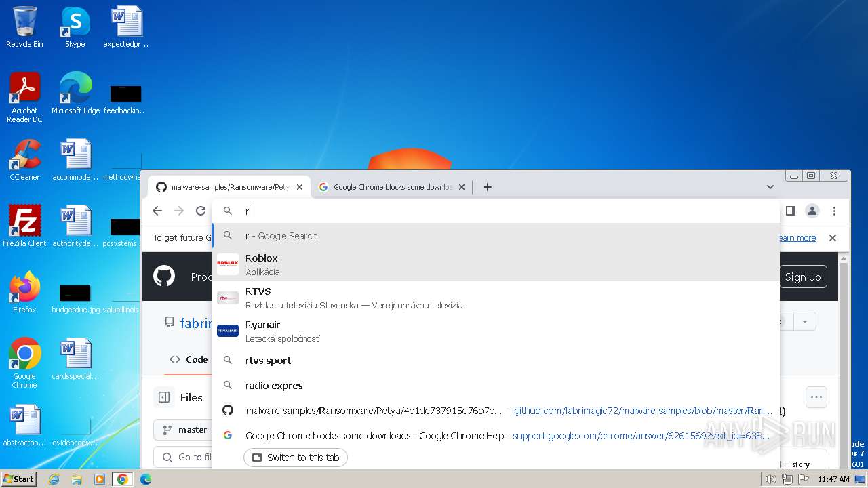The image size is (868, 488).
Task: Open Acrobat Reader DC shortcut
Action: 24,98
